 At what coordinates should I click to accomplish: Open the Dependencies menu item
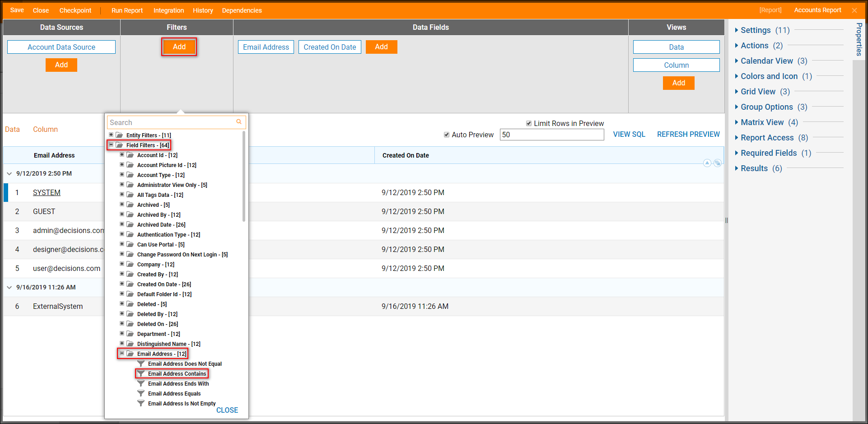[242, 10]
